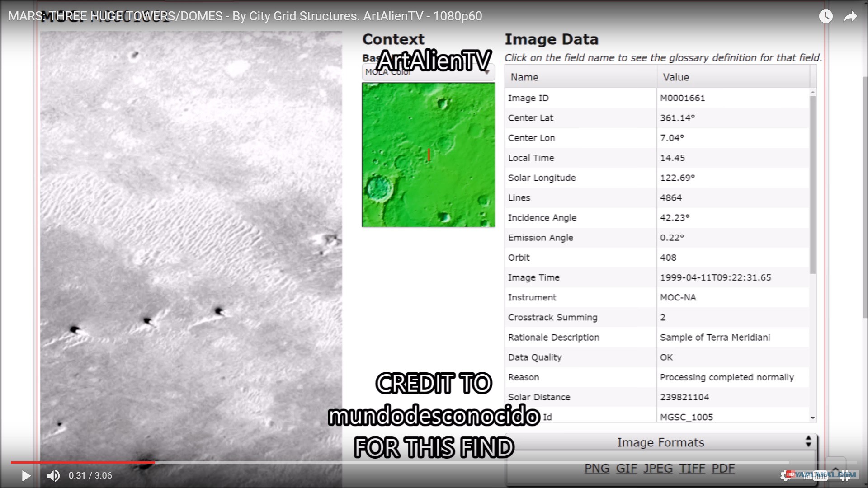Select the MOC-NA instrument value
This screenshot has height=488, width=868.
pos(678,297)
